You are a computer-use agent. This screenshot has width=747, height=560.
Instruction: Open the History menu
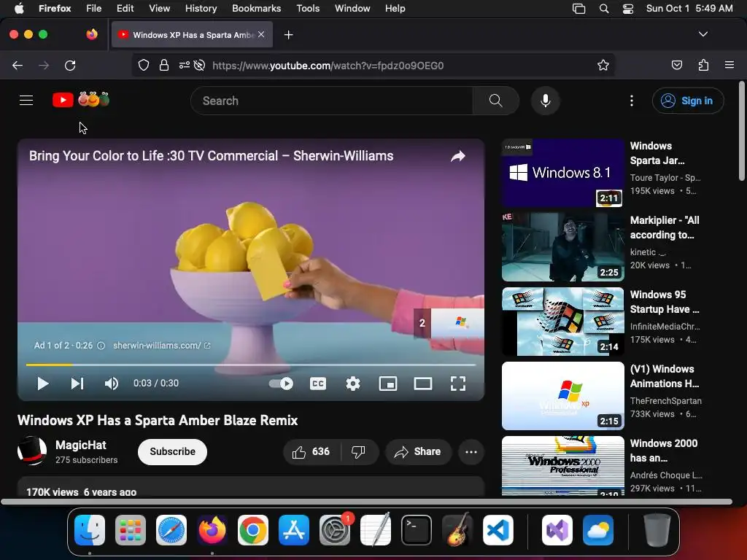click(x=201, y=8)
